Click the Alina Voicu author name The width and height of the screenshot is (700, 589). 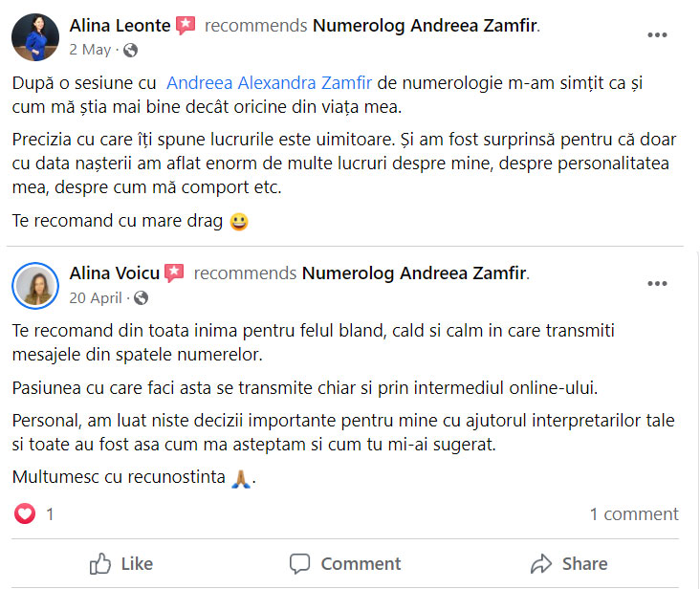click(114, 273)
